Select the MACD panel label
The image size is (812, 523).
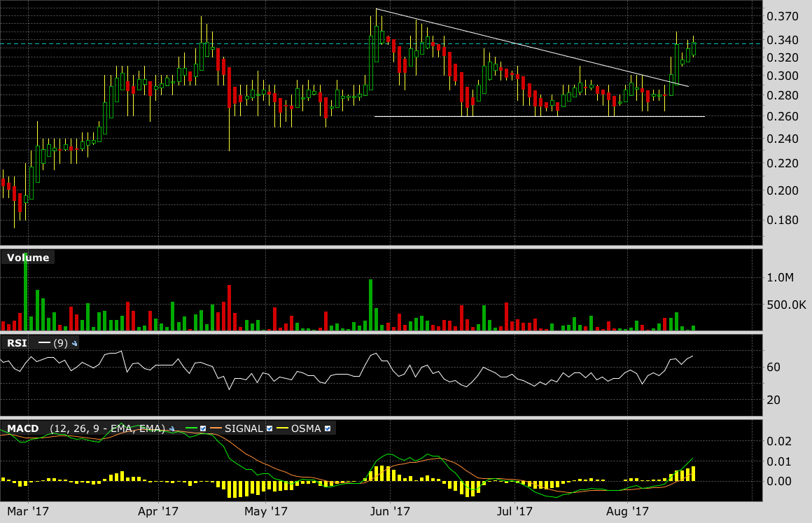click(23, 428)
